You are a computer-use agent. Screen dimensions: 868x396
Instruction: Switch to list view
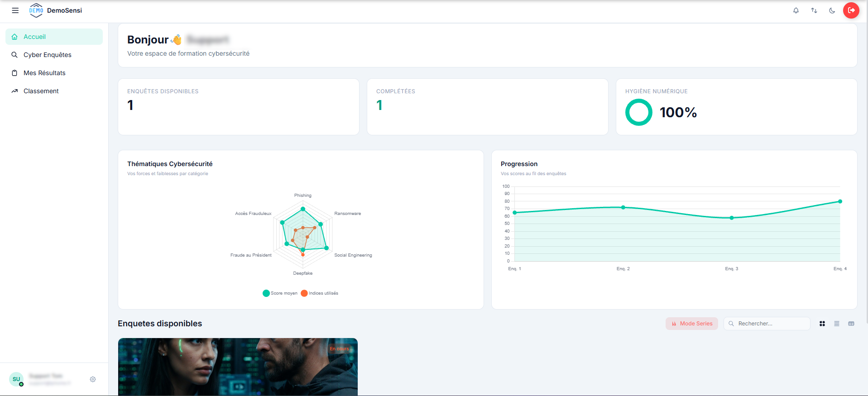point(837,324)
